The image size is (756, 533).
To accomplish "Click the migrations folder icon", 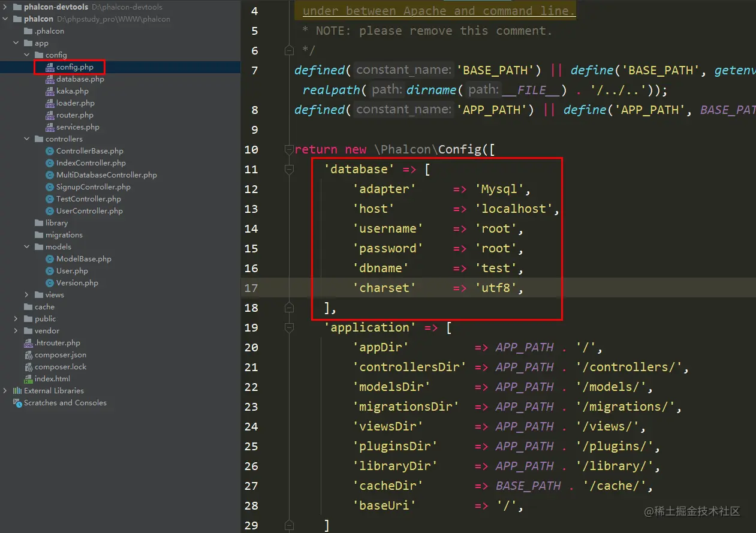I will (x=40, y=235).
